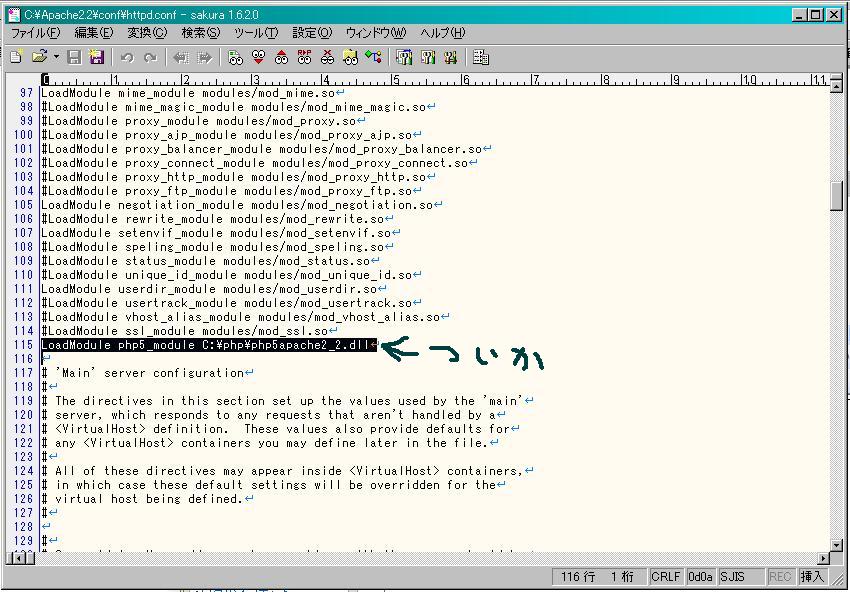The height and width of the screenshot is (592, 850).
Task: Open the 変換(C) menu
Action: [x=147, y=33]
